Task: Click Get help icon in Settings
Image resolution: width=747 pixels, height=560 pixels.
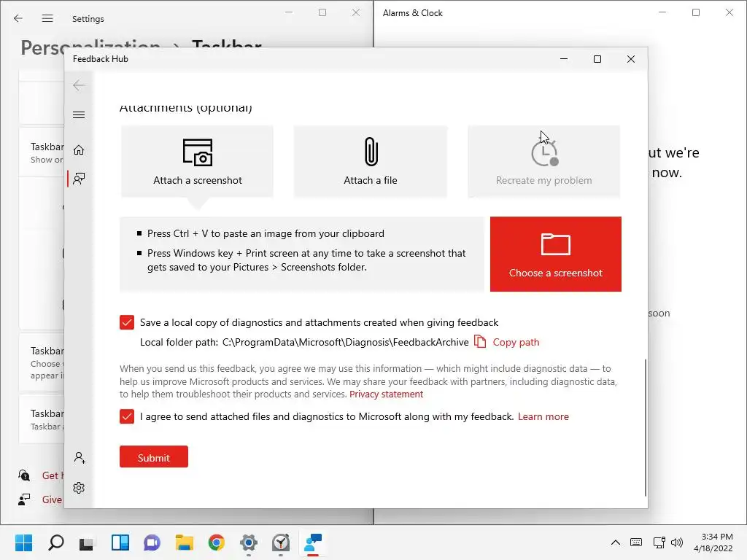Action: point(24,475)
